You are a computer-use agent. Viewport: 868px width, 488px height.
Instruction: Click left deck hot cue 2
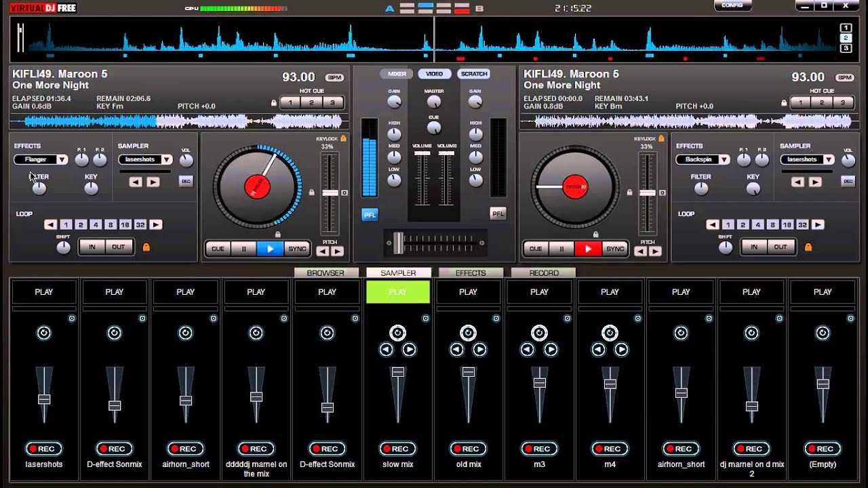(311, 103)
